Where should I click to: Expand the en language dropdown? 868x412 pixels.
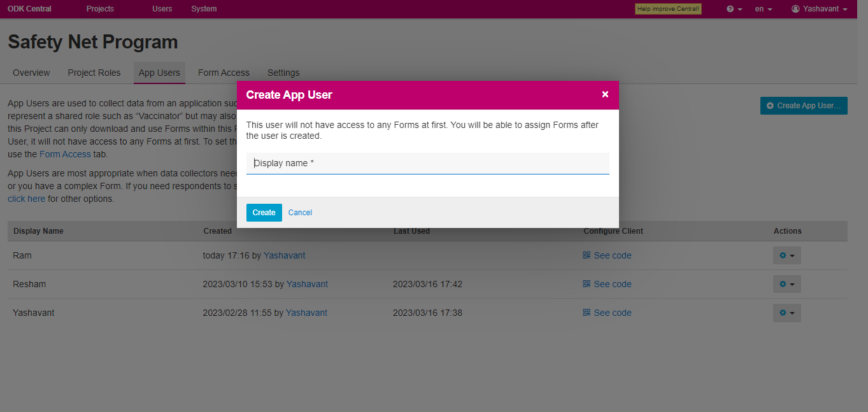tap(763, 9)
